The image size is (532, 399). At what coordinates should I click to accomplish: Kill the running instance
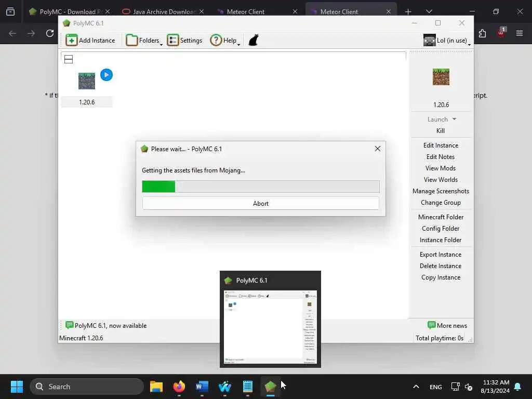[x=441, y=130]
